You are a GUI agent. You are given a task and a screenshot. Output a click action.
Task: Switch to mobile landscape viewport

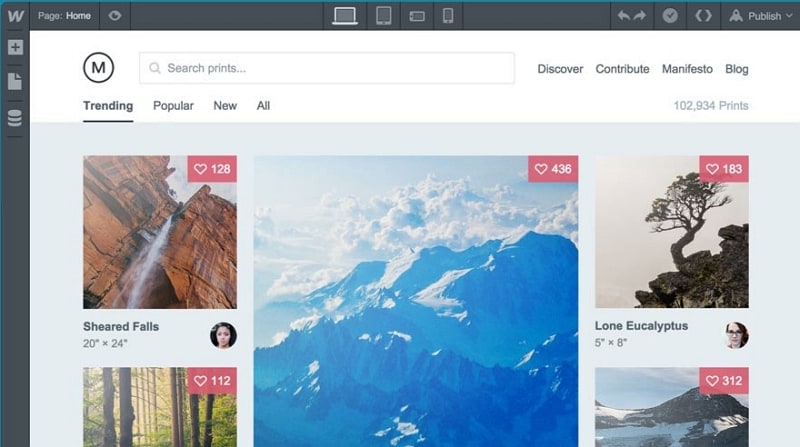(417, 16)
